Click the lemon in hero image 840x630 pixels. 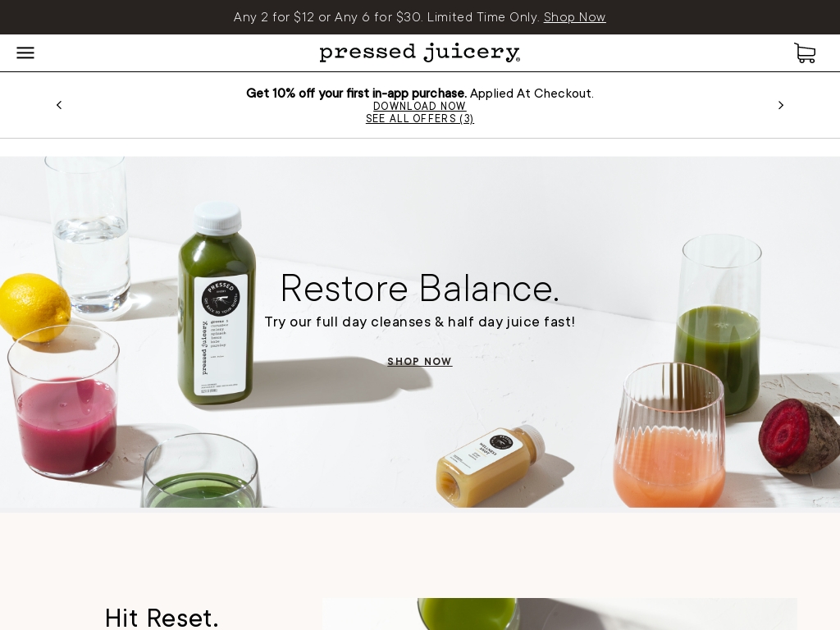pos(34,307)
